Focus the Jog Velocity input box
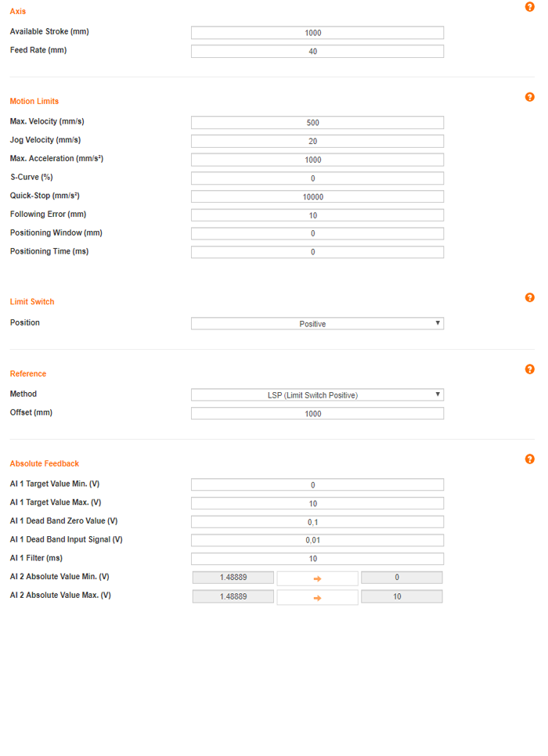Viewport: 548px width, 756px height. [317, 142]
